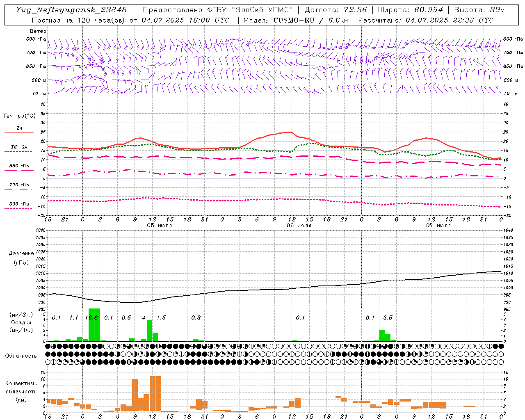525x420 pixels.
Task: Click the 0.3 precipitation value
Action: pos(196,317)
